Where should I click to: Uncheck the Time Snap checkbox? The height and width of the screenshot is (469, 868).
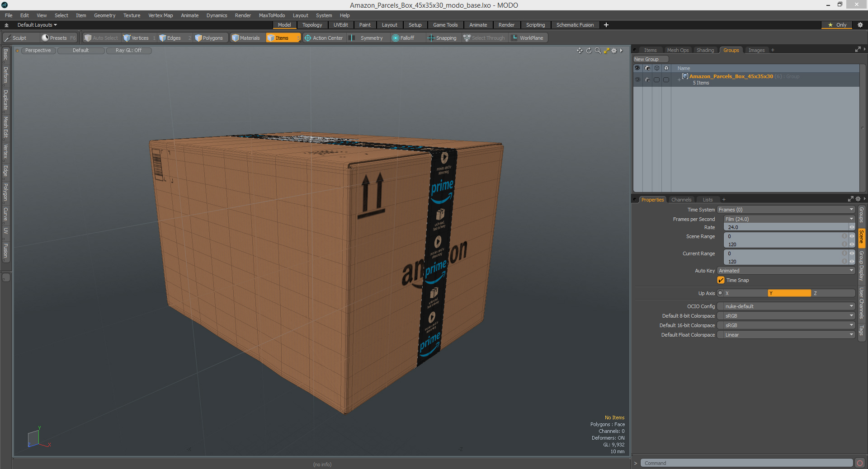(x=721, y=280)
